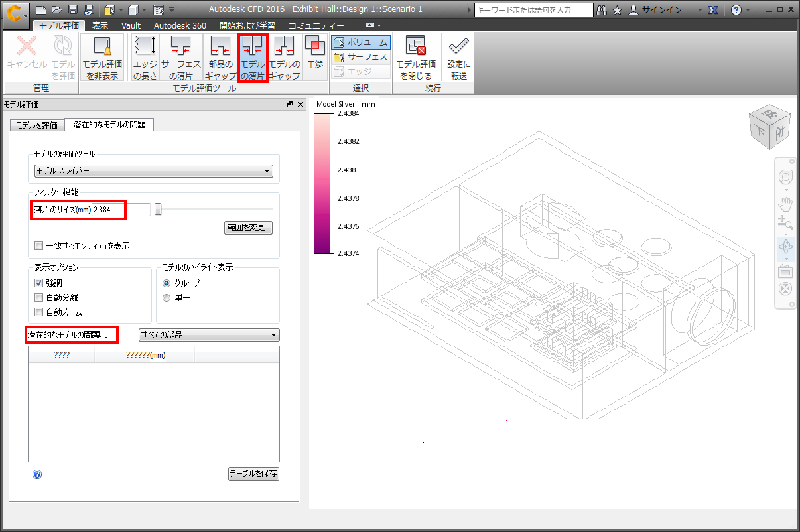
Task: Select the 部品のギャップ tool
Action: (x=221, y=57)
